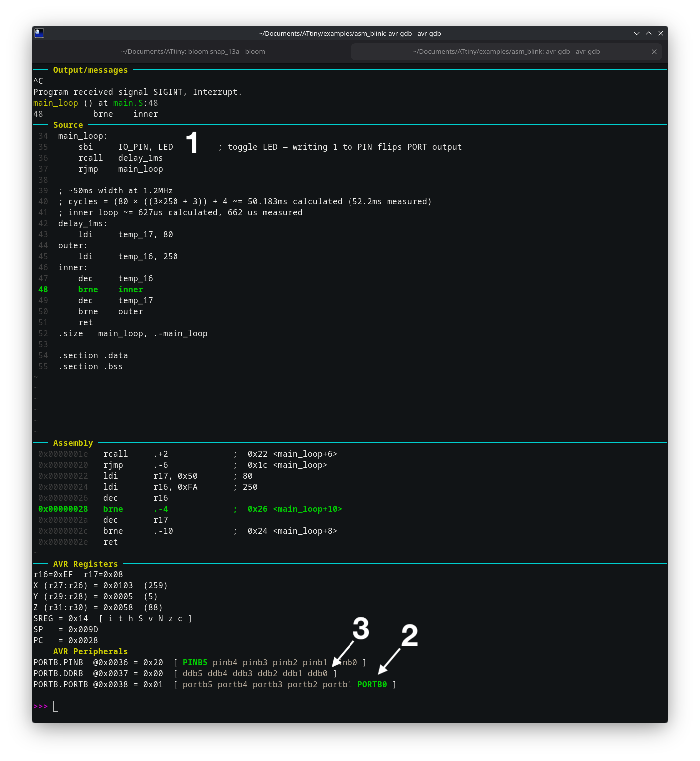Click the 'ret' on source line 51

[x=86, y=323]
